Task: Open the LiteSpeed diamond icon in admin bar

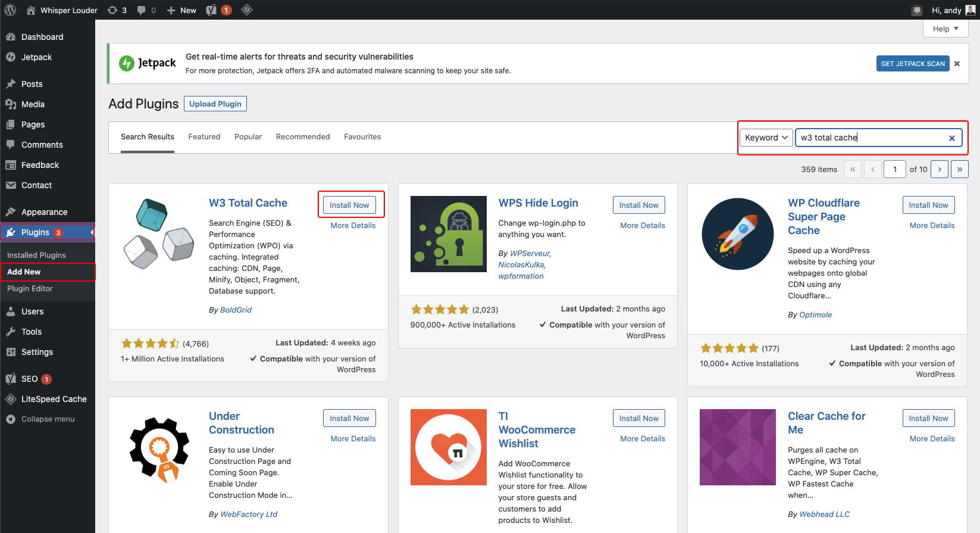Action: pyautogui.click(x=247, y=10)
